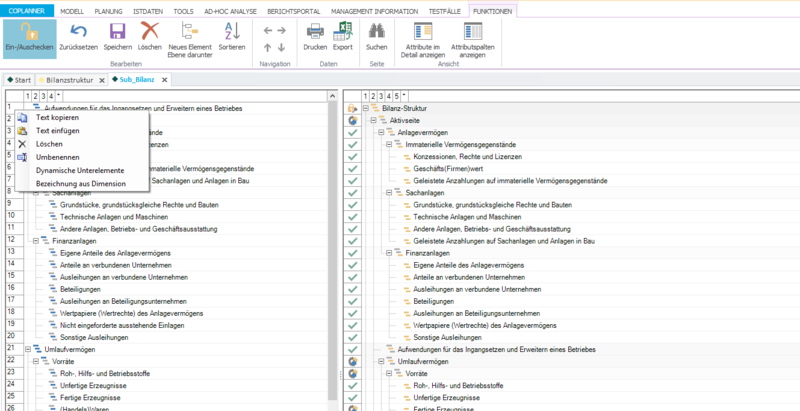Click level 5 button above Bilanz-Struktur tree
Viewport: 800px width, 411px height.
pos(396,96)
